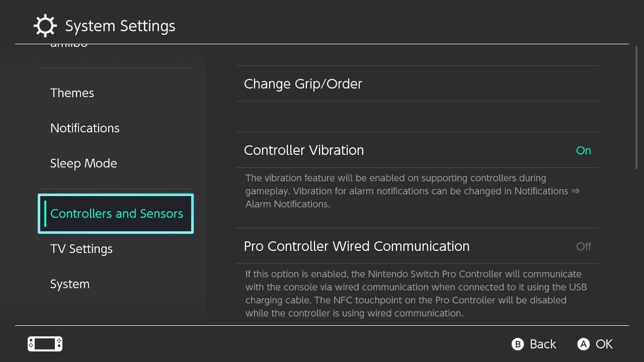This screenshot has height=362, width=644.
Task: Open Controllers and Sensors settings
Action: 116,213
